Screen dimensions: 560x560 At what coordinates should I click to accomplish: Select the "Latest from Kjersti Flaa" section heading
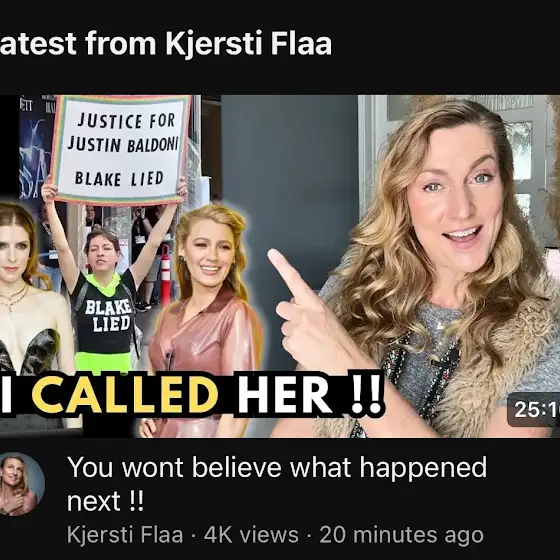(x=166, y=43)
